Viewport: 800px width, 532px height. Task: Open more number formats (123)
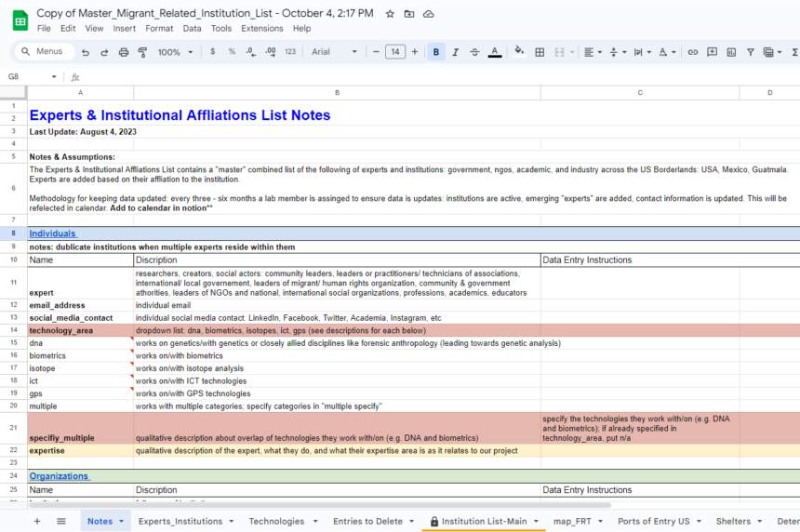(x=290, y=51)
